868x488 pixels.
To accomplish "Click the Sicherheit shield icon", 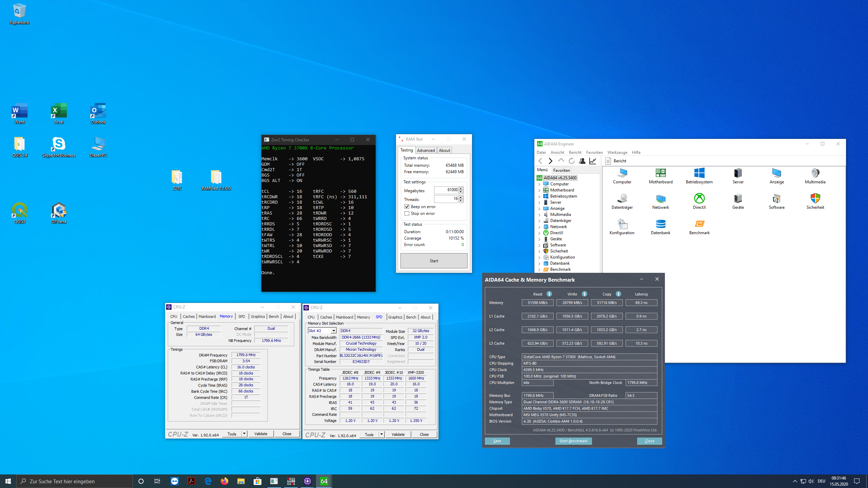I will coord(815,199).
